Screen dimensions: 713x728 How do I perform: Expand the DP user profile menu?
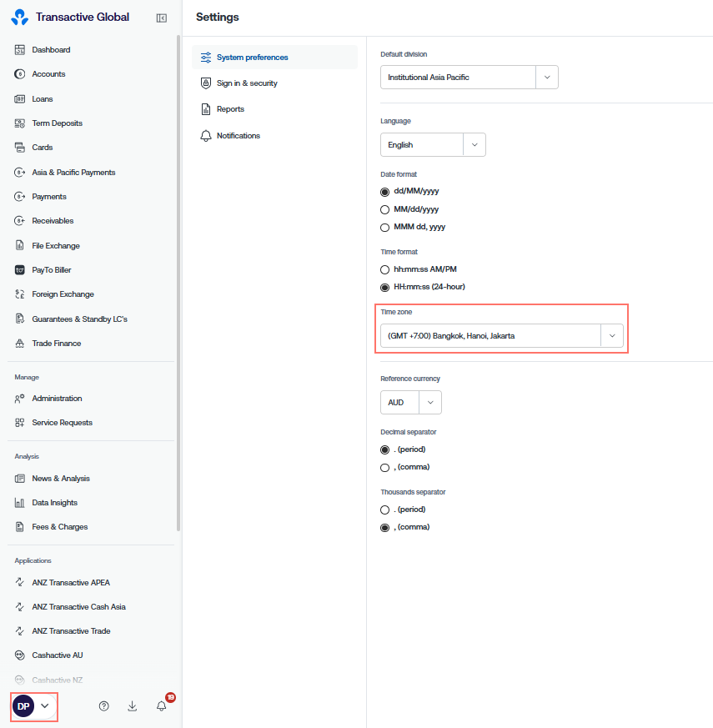(x=33, y=706)
